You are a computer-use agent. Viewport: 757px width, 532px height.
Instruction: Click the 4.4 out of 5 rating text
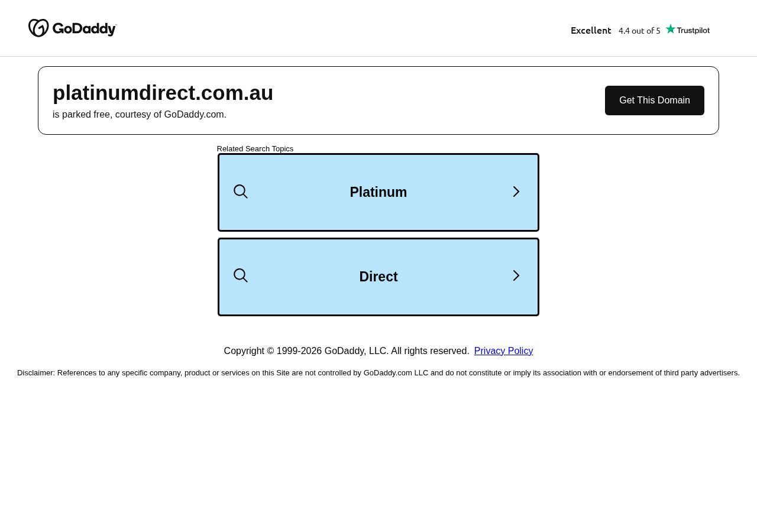(x=639, y=31)
